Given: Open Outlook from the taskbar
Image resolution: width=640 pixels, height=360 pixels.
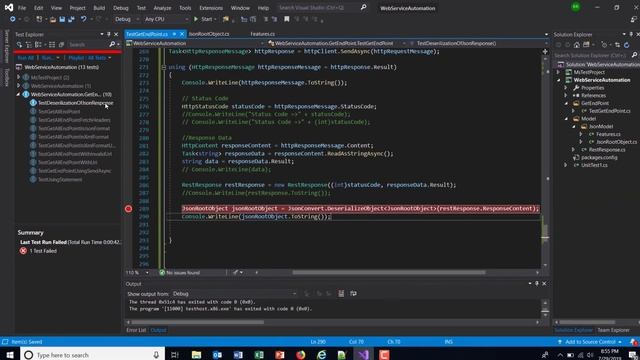Looking at the screenshot, I should [x=217, y=355].
